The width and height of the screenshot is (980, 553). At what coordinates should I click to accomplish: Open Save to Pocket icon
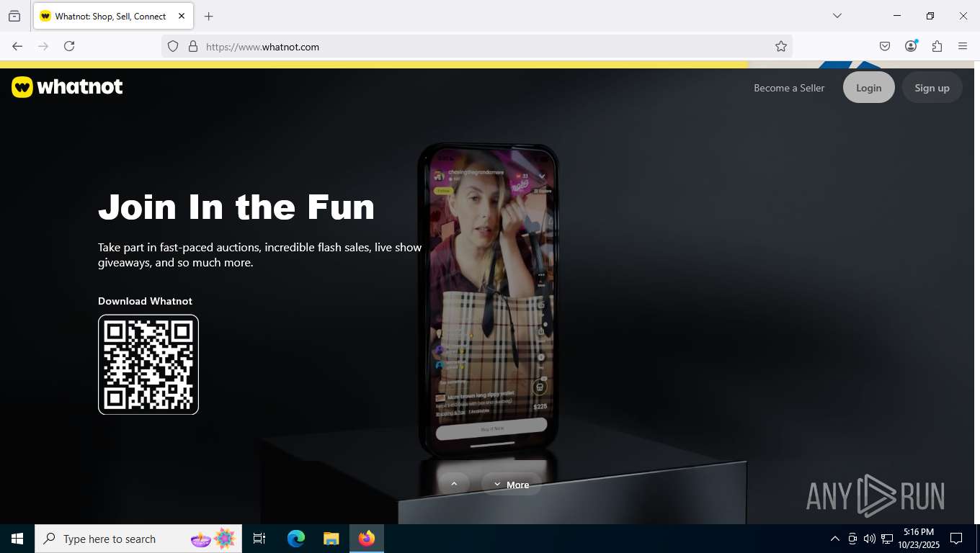[x=885, y=46]
